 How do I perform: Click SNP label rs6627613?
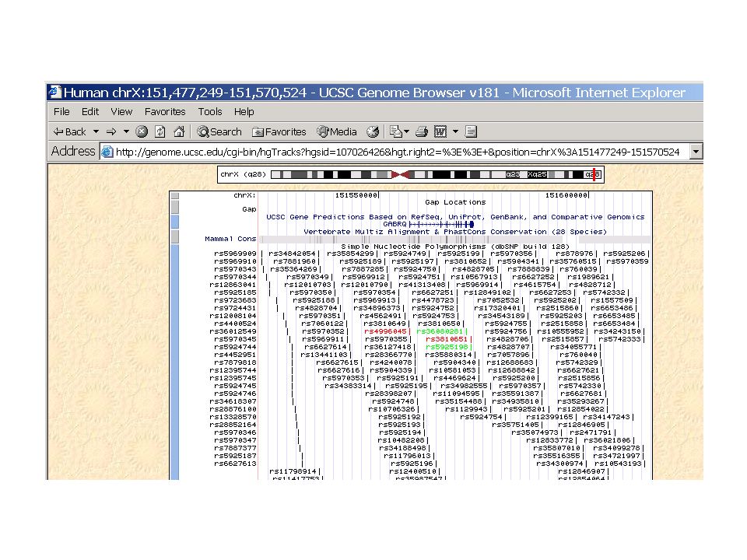[235, 464]
